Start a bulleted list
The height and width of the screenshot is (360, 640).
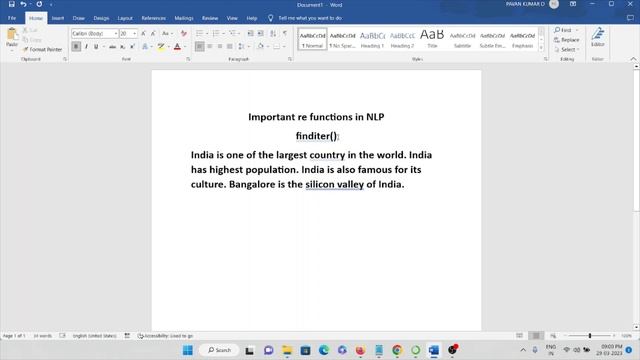coord(199,33)
